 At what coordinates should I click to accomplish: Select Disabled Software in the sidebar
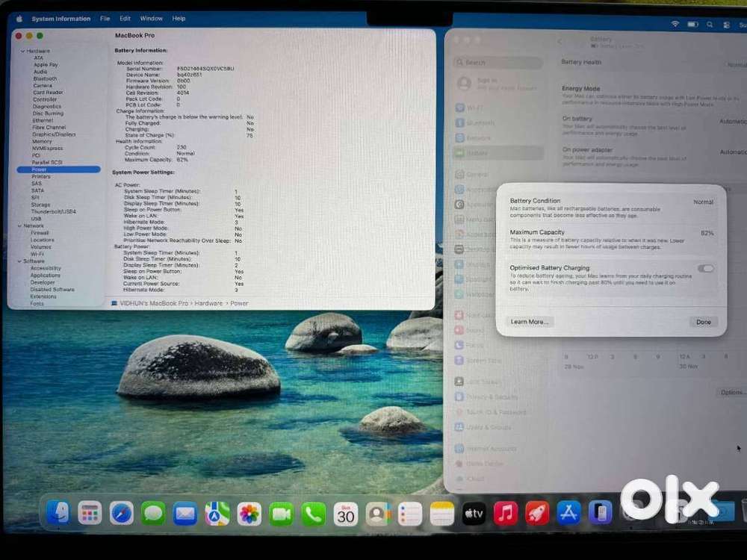point(52,290)
